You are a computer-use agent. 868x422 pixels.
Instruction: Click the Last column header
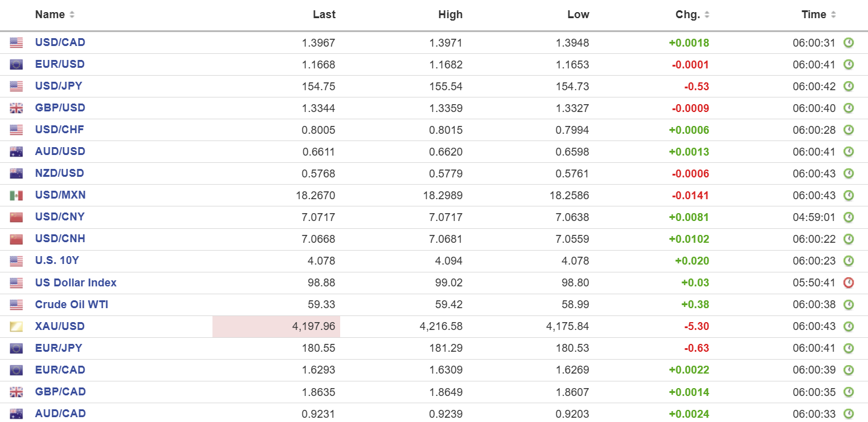[x=324, y=15]
